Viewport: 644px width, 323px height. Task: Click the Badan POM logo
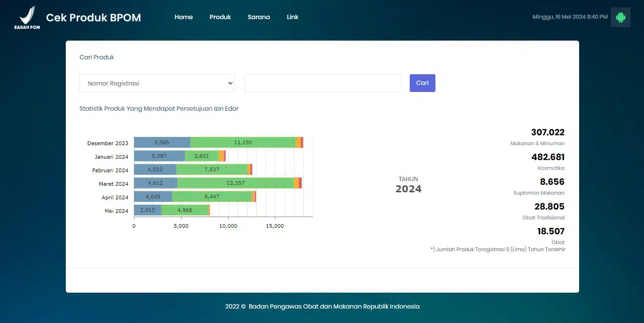(x=28, y=17)
